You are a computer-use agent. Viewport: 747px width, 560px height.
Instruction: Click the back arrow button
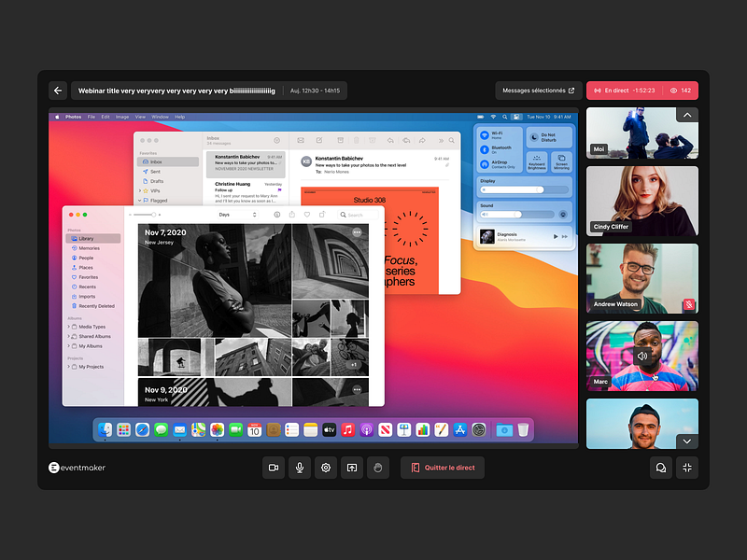tap(58, 91)
